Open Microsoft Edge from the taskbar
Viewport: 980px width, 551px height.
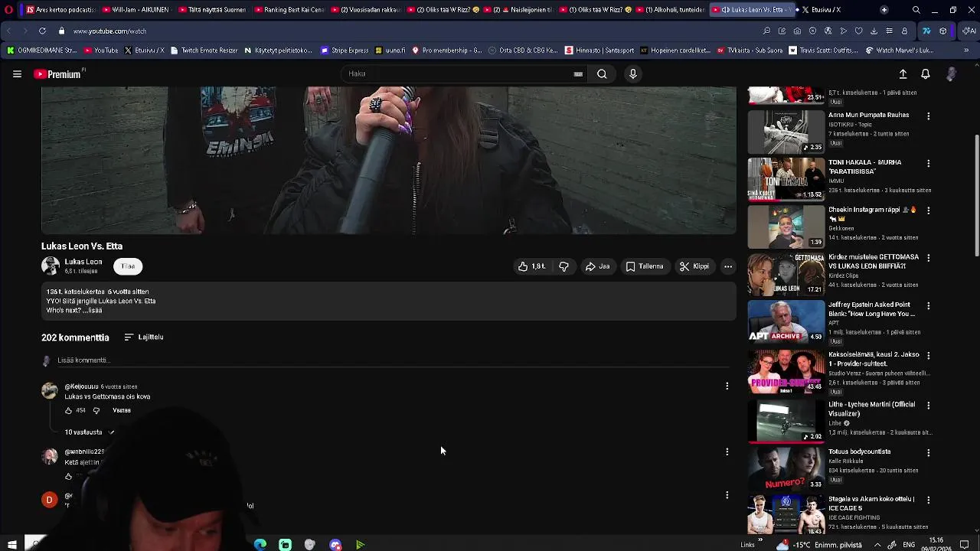point(260,545)
